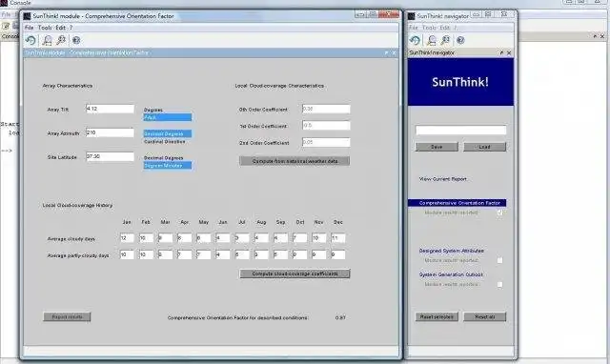Click the Site Latitude input field

coord(111,156)
